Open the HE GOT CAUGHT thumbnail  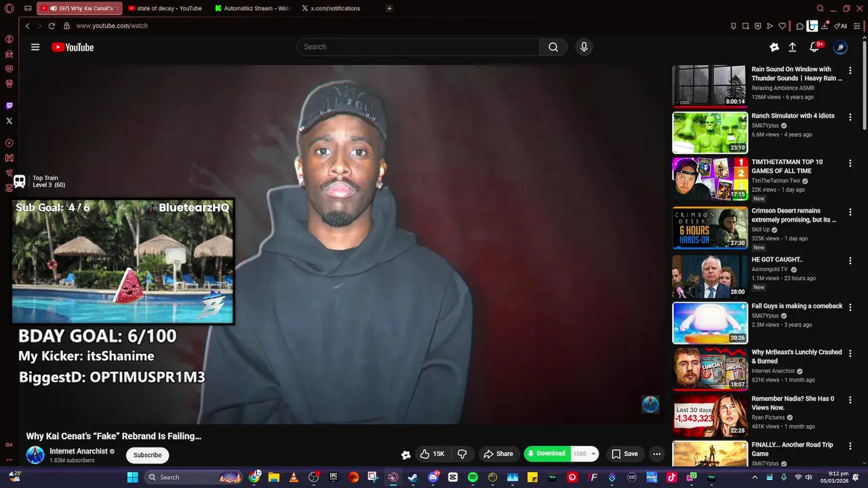(x=710, y=277)
